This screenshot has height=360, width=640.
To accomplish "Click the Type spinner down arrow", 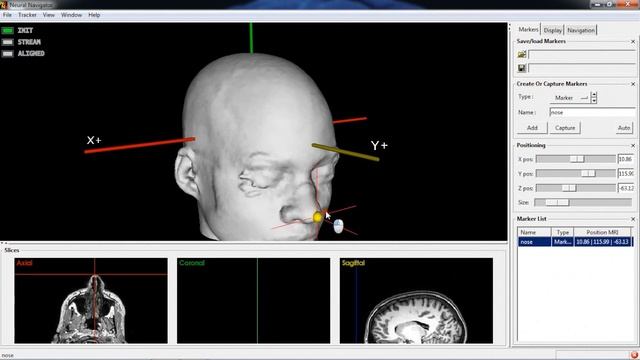I will tap(594, 100).
